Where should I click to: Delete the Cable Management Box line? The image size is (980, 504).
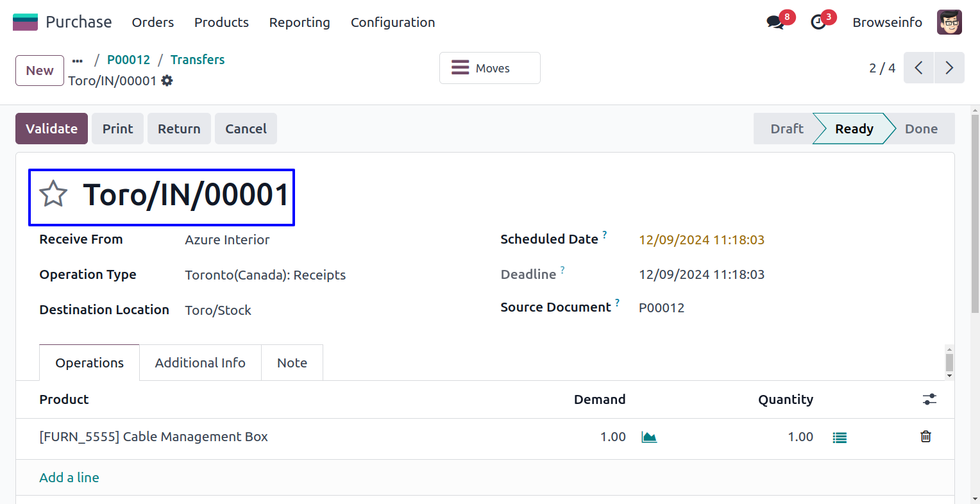925,437
